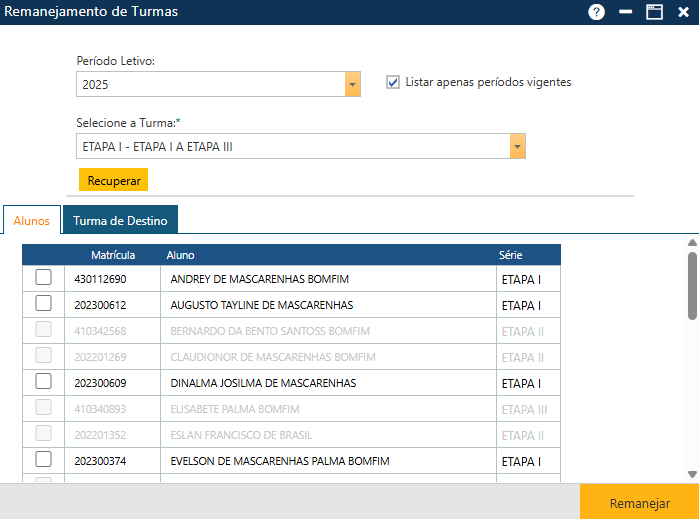This screenshot has width=699, height=519.
Task: Sort by the Matrícula column header
Action: point(112,255)
